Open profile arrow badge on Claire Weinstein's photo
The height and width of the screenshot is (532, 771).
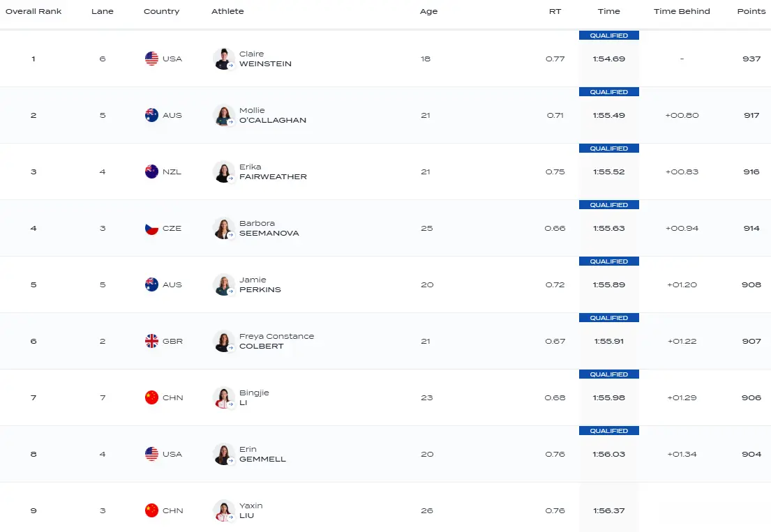231,66
